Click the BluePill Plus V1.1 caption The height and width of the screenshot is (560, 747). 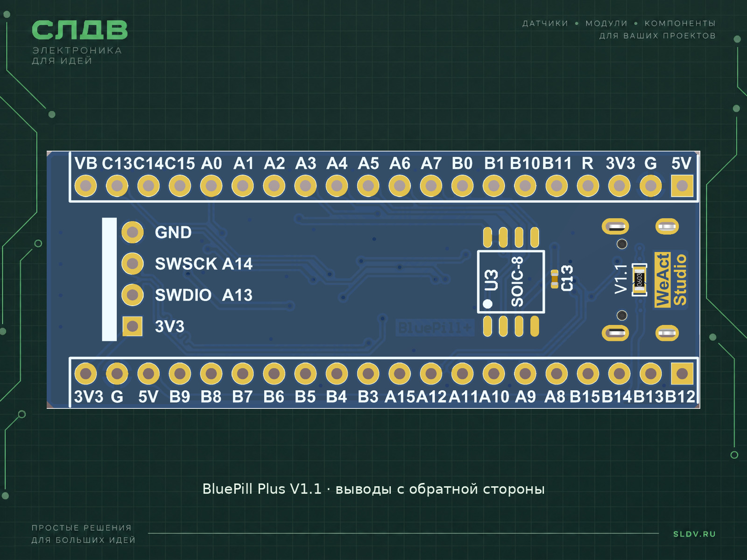[x=373, y=489]
